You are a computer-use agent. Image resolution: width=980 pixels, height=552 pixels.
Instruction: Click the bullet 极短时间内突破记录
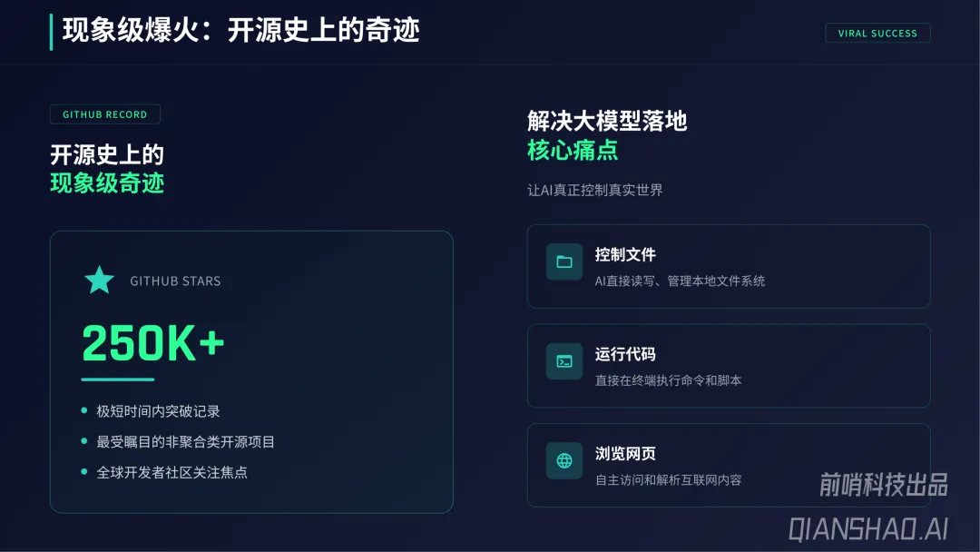point(158,411)
